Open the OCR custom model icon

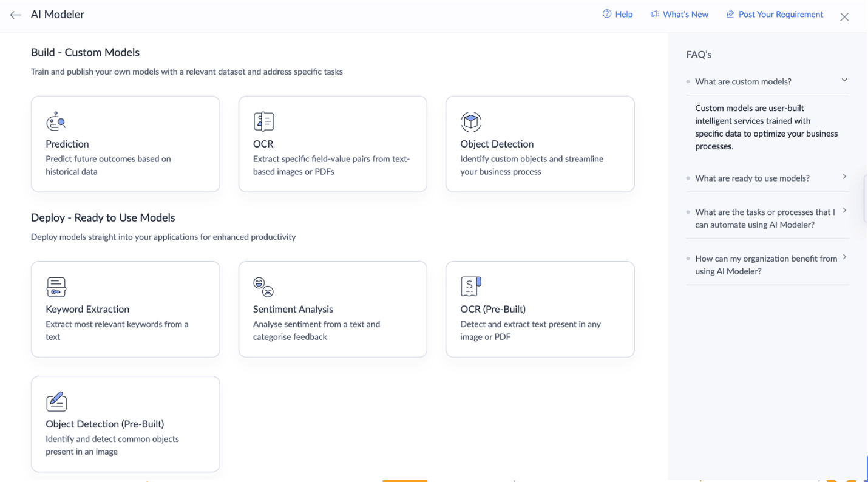(263, 121)
